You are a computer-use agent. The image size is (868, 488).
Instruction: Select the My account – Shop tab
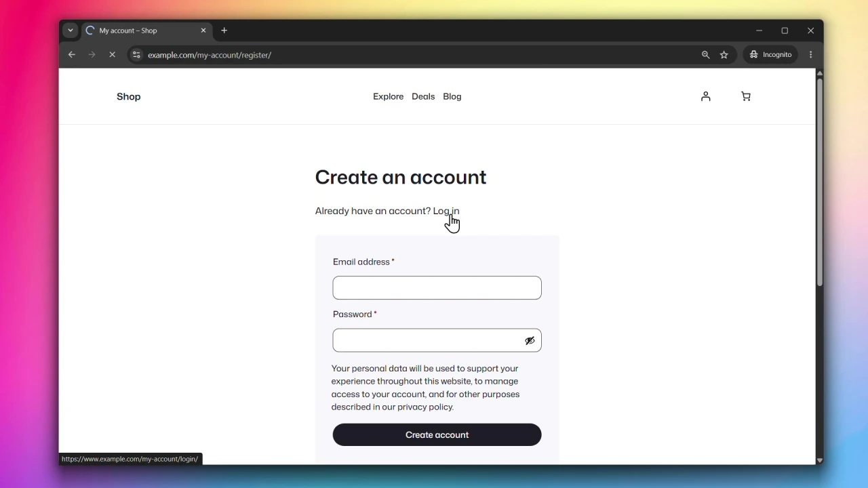(x=146, y=30)
